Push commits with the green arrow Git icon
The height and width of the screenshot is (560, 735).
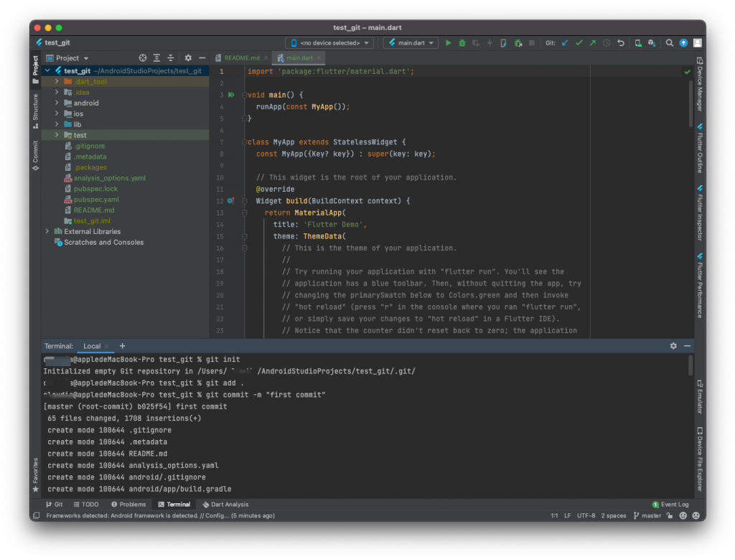coord(592,42)
